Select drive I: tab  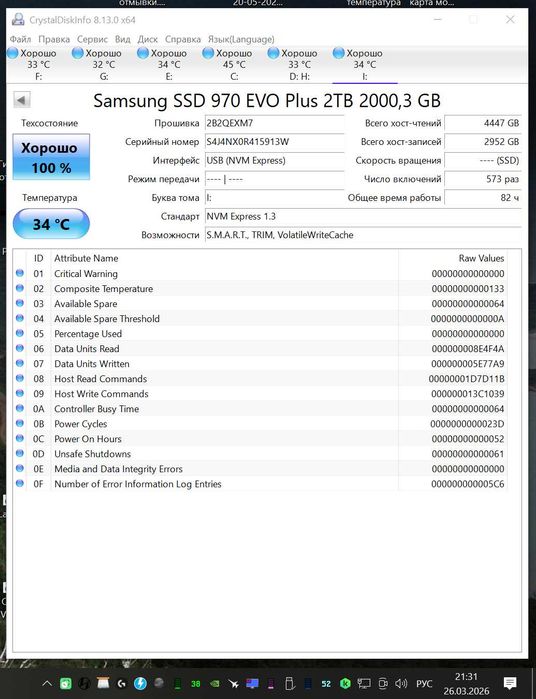(x=365, y=65)
